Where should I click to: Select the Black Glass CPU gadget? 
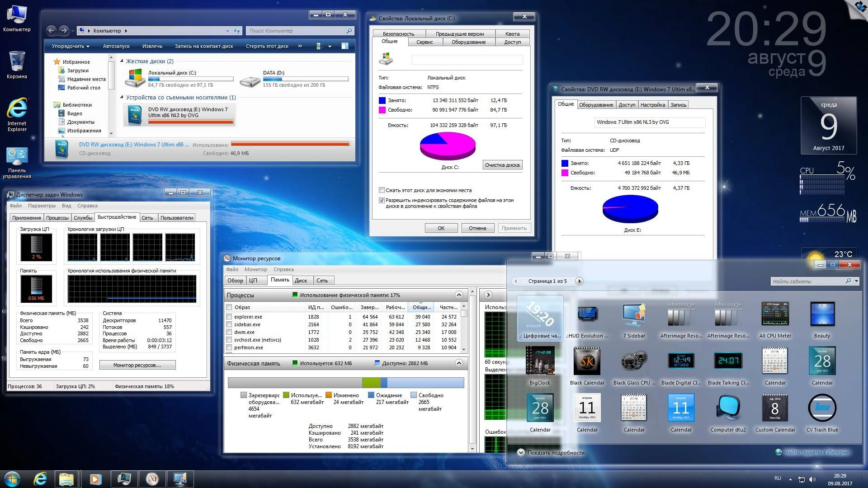(x=634, y=365)
